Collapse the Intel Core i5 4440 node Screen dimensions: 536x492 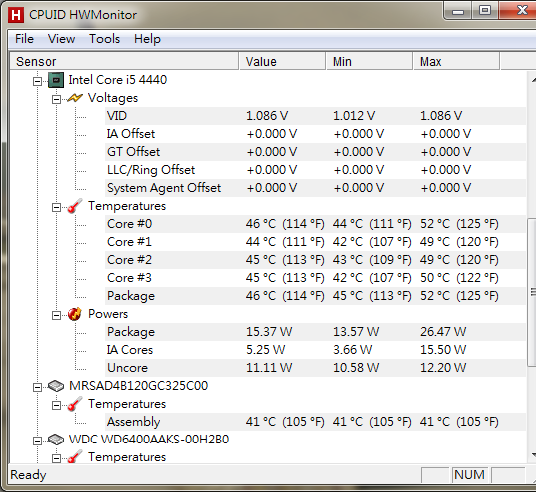pos(37,81)
